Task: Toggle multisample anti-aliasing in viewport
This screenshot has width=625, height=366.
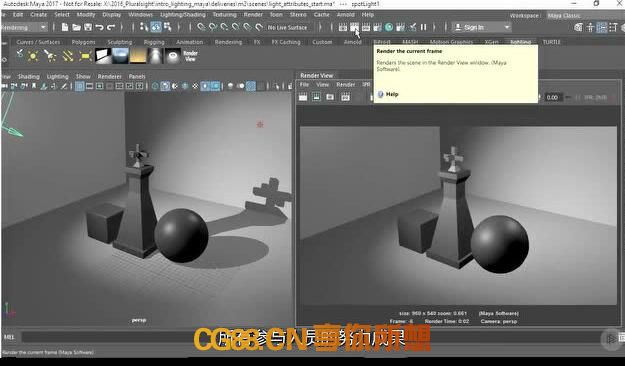Action: pyautogui.click(x=251, y=86)
